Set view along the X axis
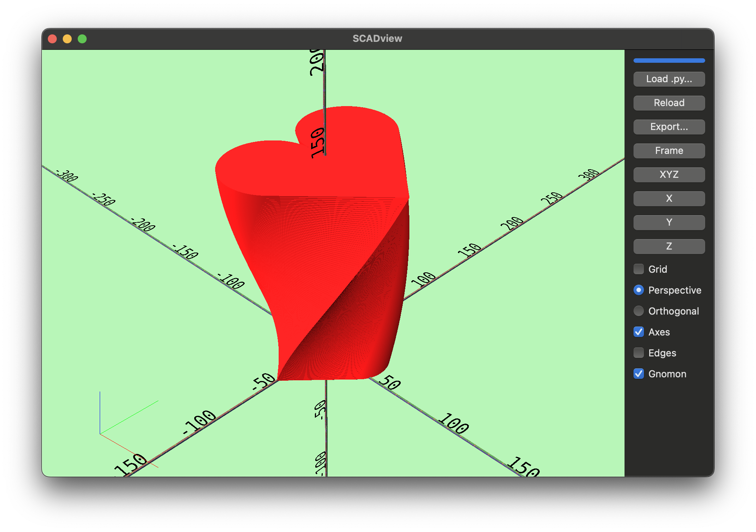The height and width of the screenshot is (532, 756). [669, 199]
